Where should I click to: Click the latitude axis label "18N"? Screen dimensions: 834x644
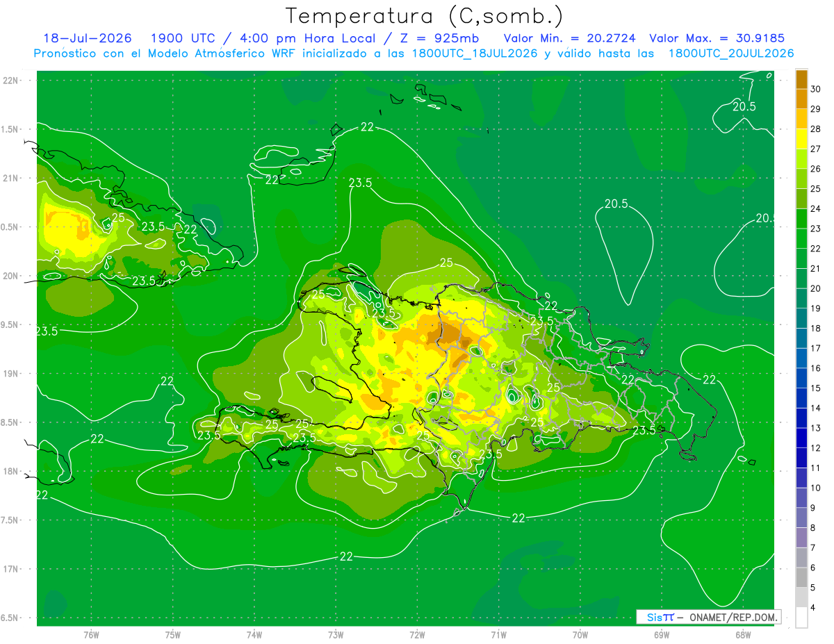12,471
